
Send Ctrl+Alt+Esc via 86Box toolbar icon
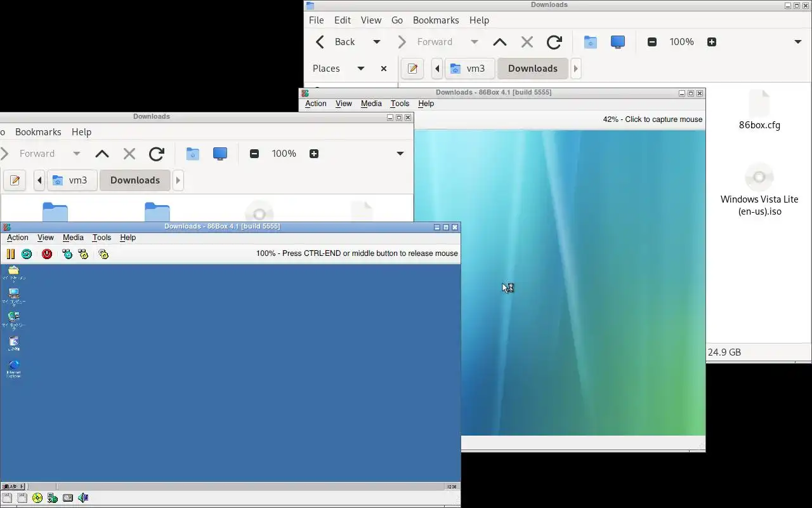(x=83, y=254)
